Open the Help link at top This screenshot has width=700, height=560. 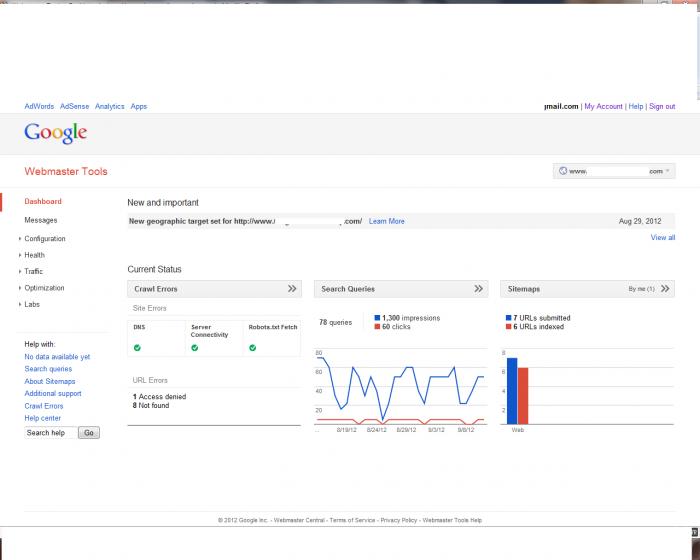pyautogui.click(x=636, y=106)
